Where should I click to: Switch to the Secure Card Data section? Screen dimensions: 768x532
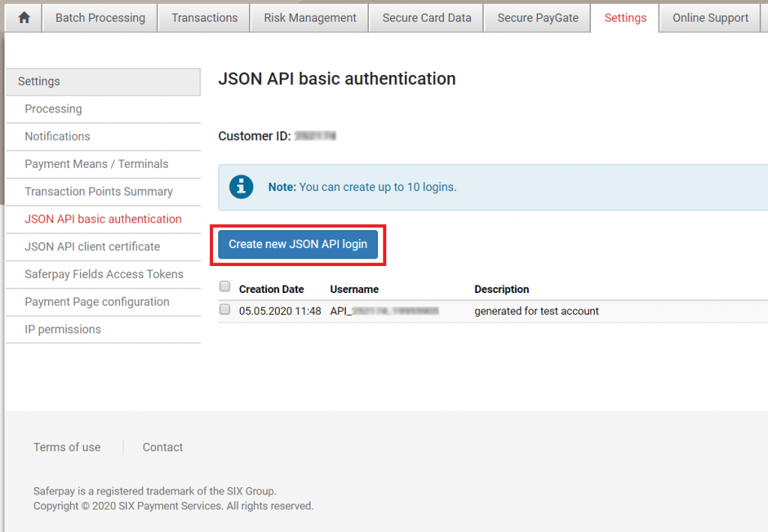(x=425, y=17)
